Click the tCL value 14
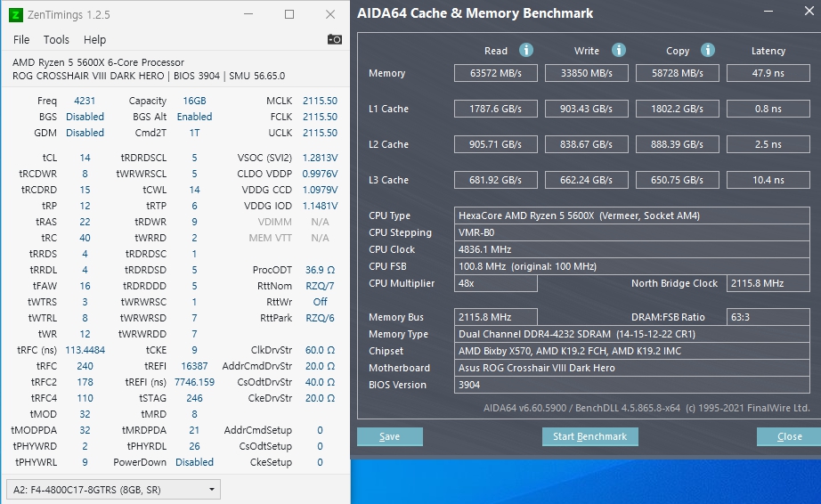 [x=85, y=158]
